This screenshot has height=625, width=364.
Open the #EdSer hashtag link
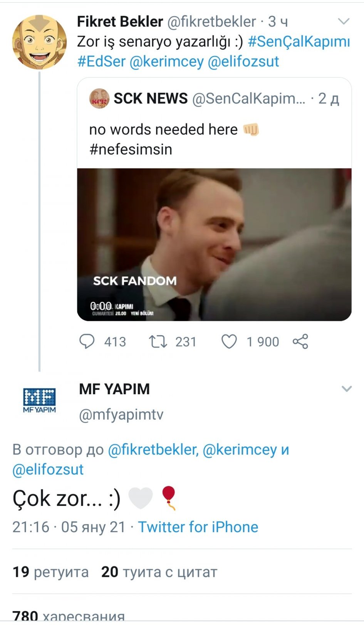101,62
